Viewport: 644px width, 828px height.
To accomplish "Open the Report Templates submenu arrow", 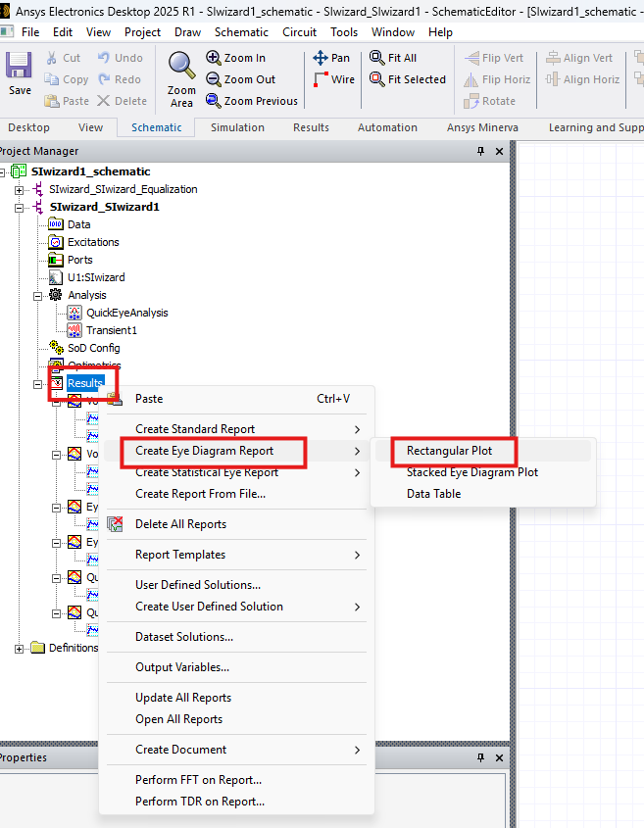I will (x=358, y=555).
